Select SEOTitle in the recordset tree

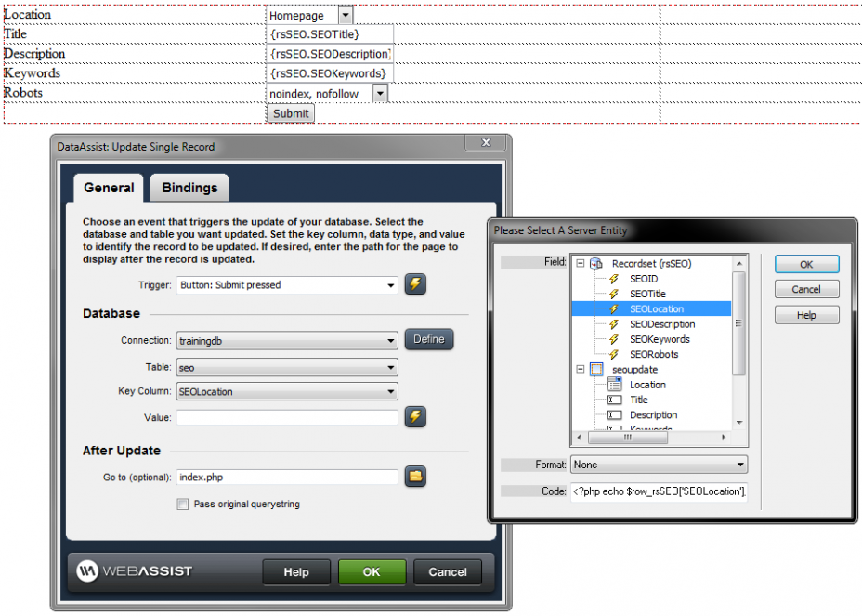(647, 294)
